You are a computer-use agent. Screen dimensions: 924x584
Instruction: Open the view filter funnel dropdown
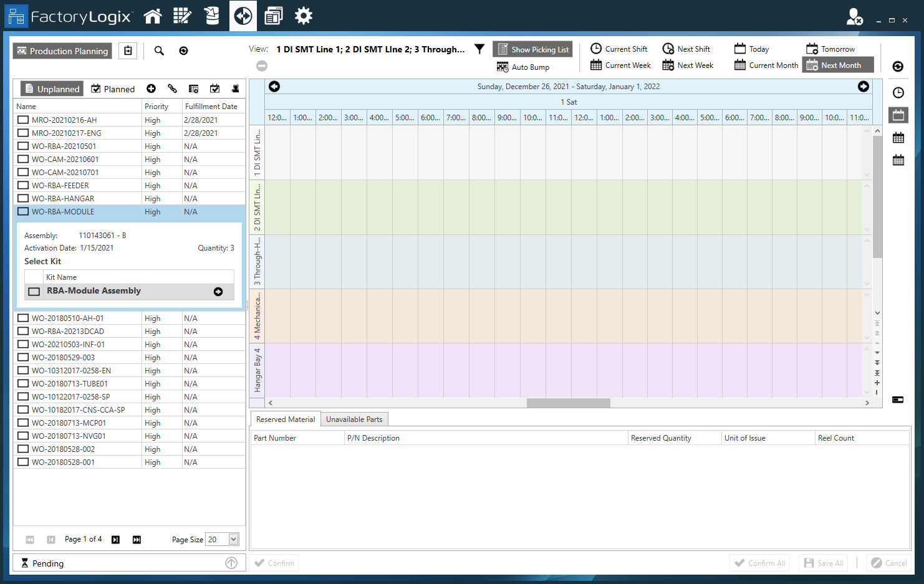click(479, 47)
